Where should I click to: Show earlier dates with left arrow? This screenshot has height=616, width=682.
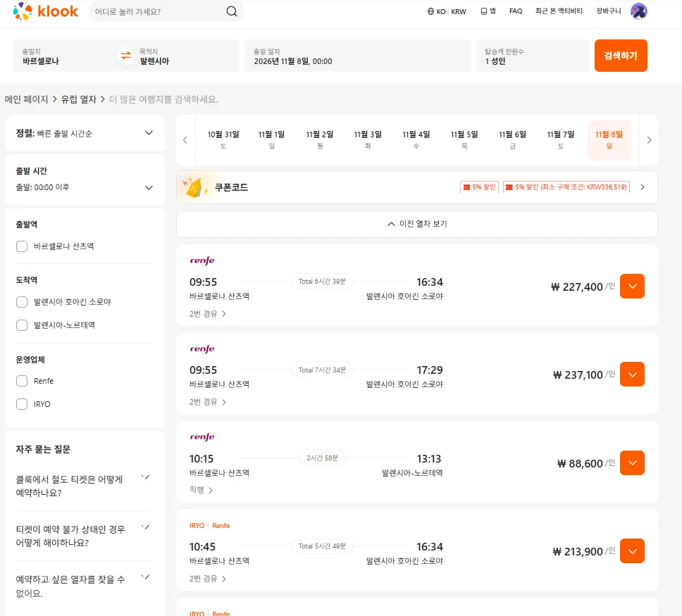coord(185,140)
